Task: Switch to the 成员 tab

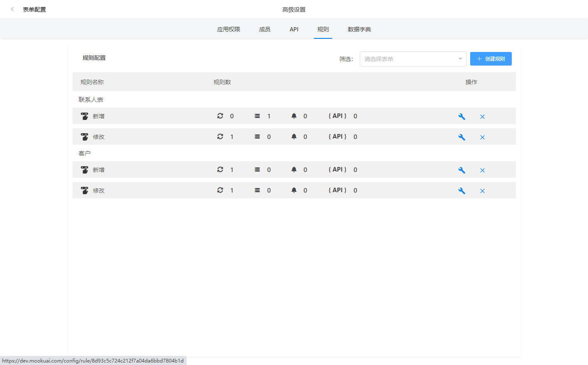Action: [265, 29]
